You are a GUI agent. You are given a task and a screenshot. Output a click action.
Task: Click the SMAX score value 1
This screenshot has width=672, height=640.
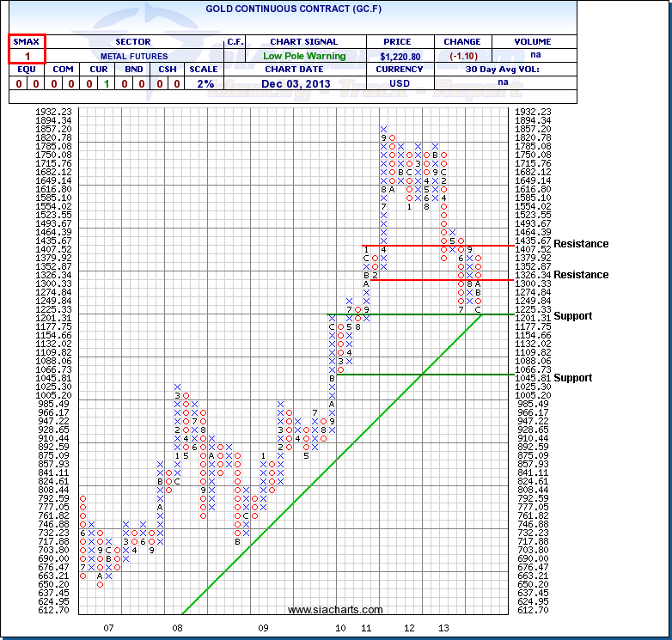27,56
